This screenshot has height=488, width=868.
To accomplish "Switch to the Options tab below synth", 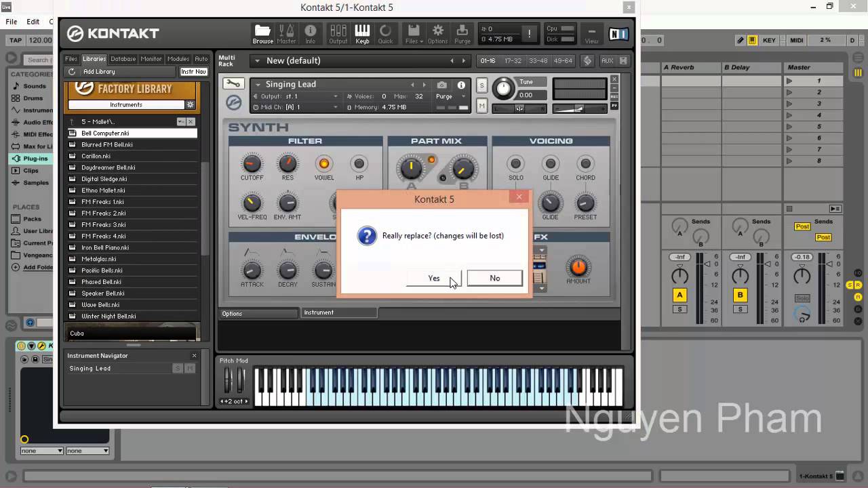I will [x=259, y=313].
